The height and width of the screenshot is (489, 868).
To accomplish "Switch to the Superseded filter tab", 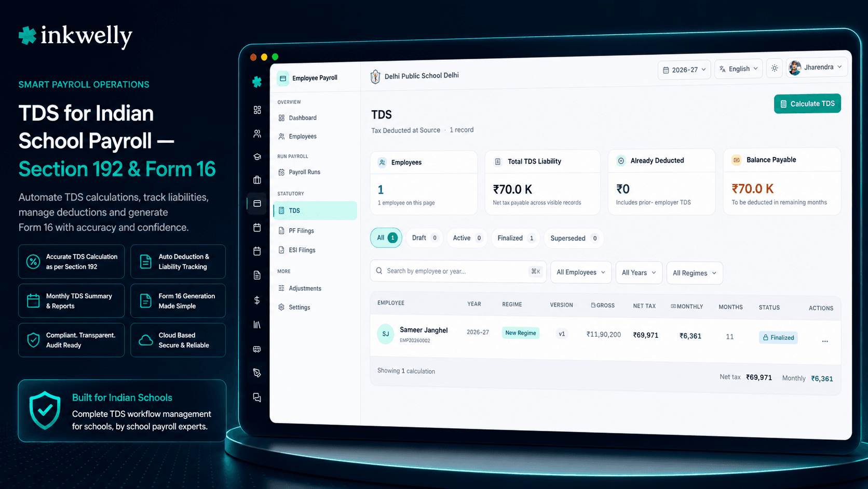I will click(x=574, y=239).
